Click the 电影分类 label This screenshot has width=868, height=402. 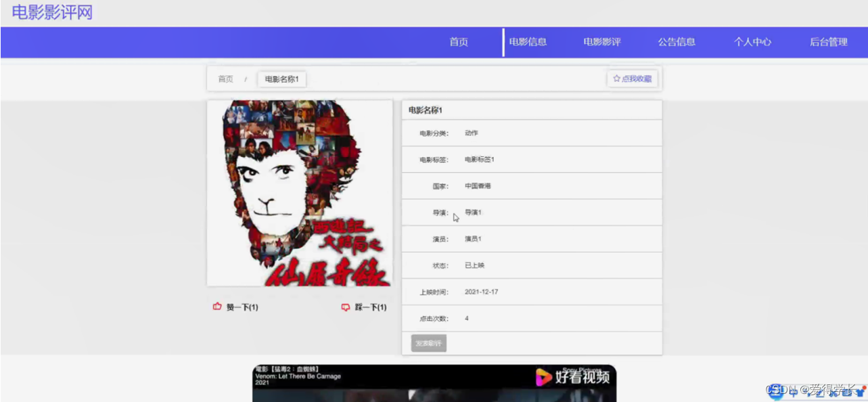[434, 133]
